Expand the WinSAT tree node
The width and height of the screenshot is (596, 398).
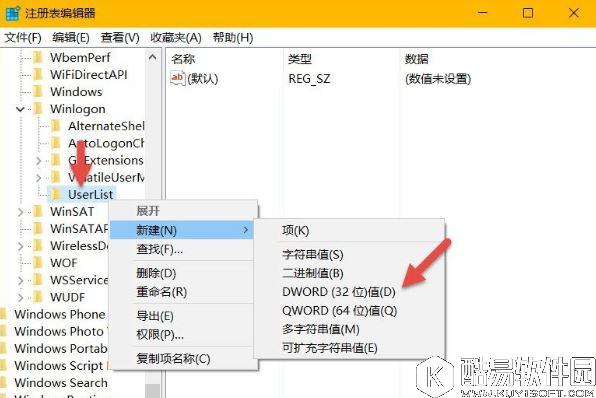tap(21, 212)
